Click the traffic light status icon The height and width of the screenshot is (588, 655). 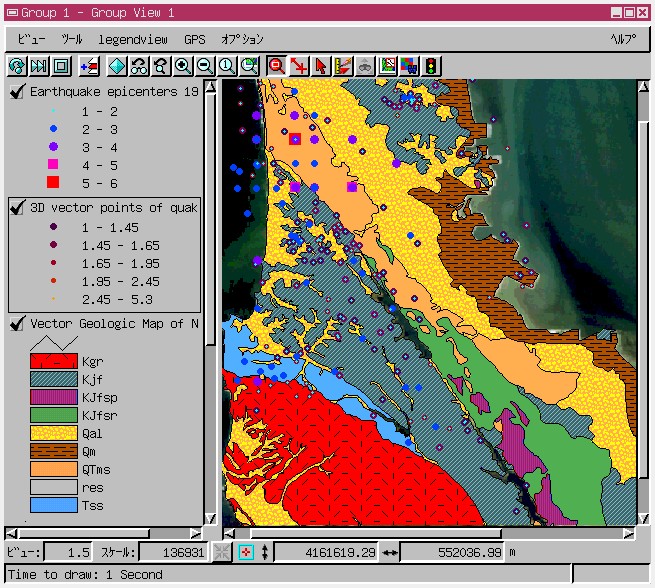coord(431,66)
